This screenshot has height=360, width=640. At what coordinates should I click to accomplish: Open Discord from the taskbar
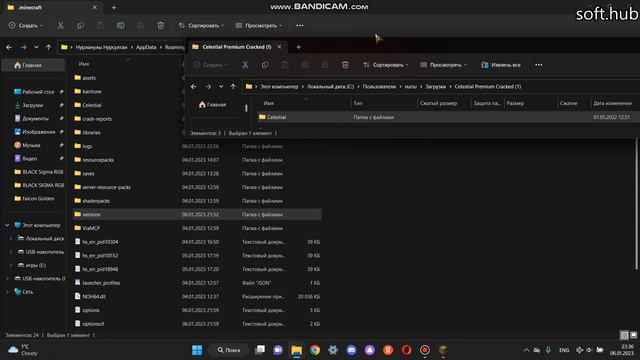pyautogui.click(x=351, y=350)
